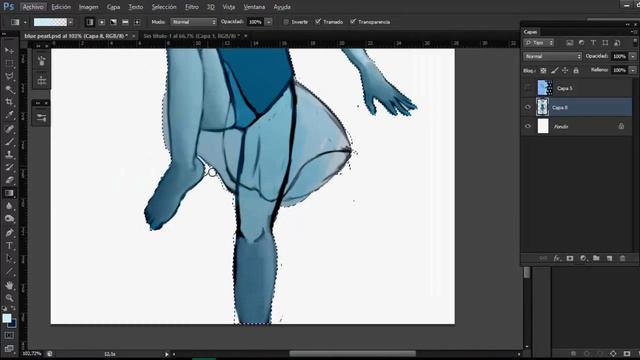Screen dimensions: 640x360
Task: Filter layers by smart objects
Action: (617, 42)
